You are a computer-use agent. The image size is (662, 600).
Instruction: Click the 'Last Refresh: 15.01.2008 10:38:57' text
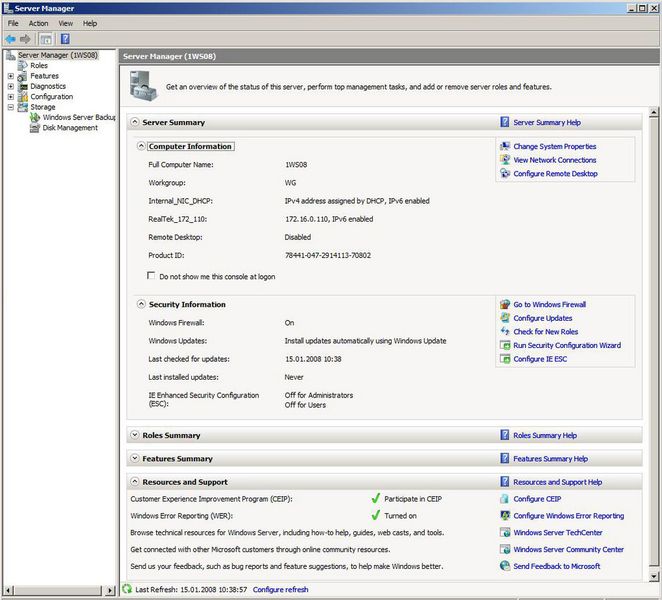(x=192, y=589)
